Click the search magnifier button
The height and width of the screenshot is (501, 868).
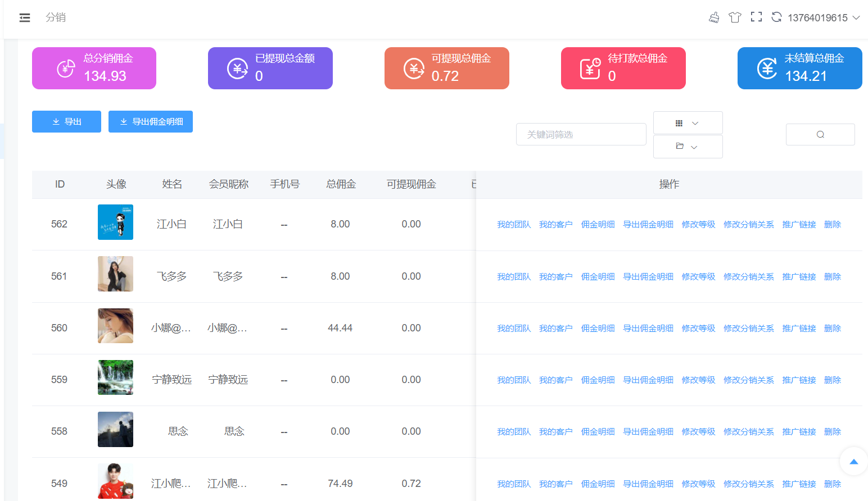point(820,134)
